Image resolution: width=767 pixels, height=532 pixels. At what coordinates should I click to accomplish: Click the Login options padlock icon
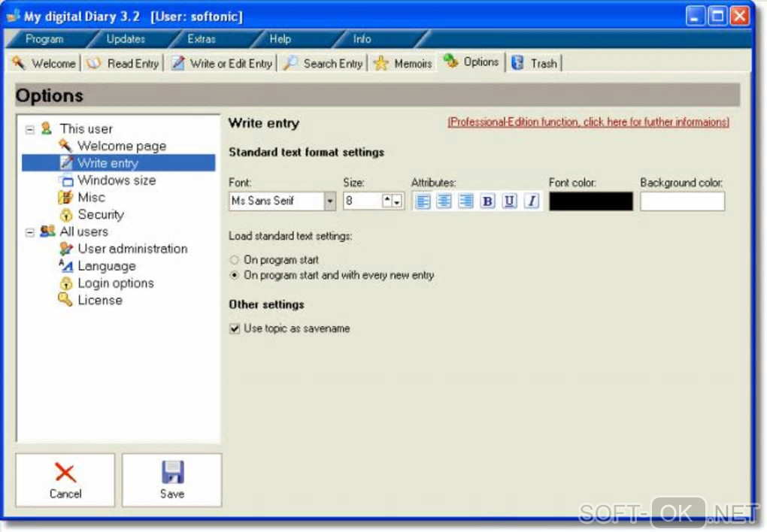click(66, 283)
